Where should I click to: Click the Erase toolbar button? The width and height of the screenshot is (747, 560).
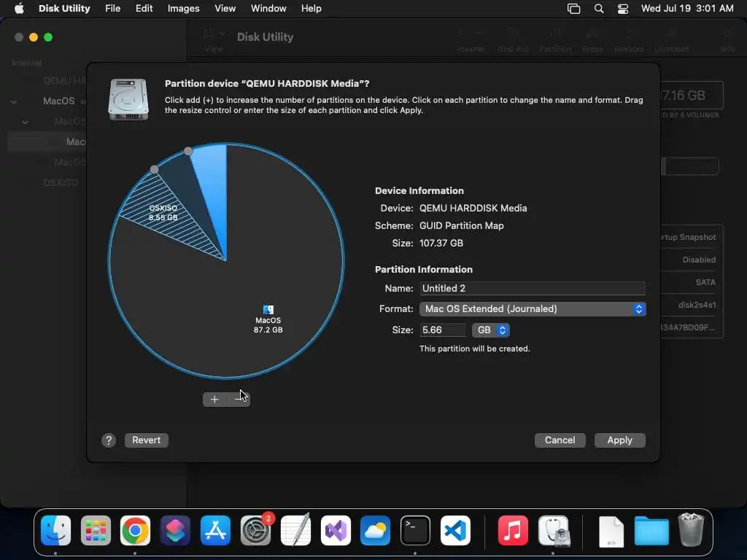tap(592, 39)
